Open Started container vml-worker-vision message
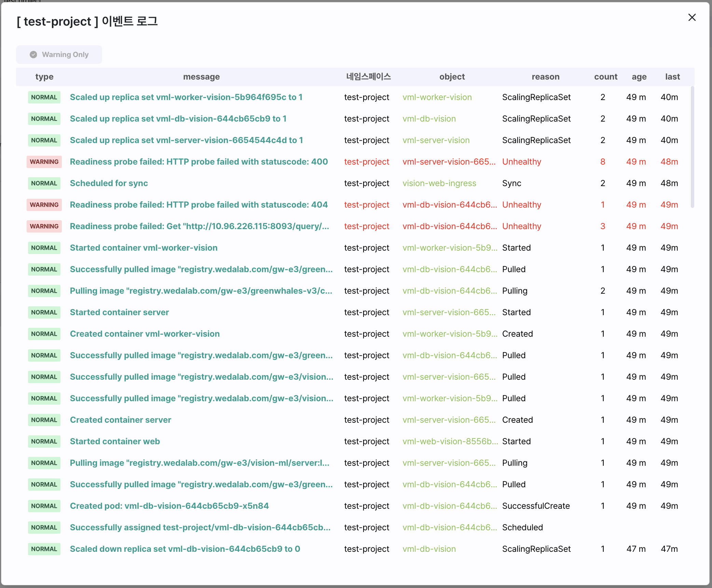This screenshot has height=588, width=712. click(144, 248)
